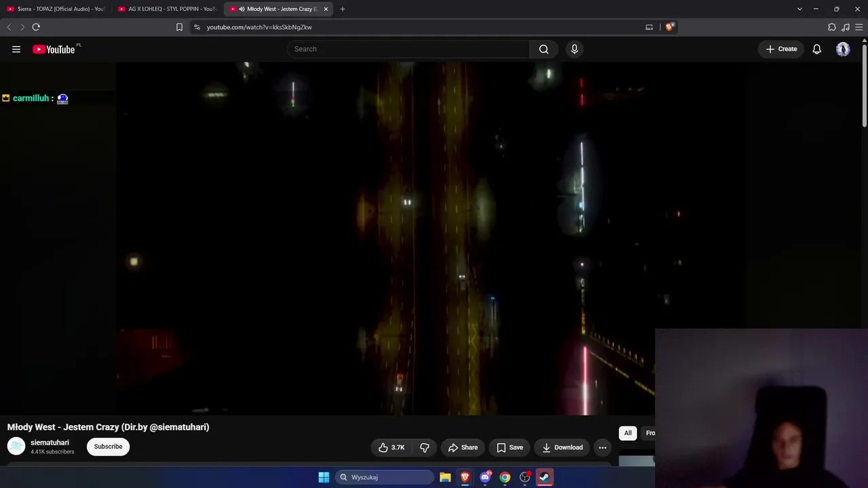
Task: Expand the tab search dropdown arrow
Action: [x=800, y=9]
